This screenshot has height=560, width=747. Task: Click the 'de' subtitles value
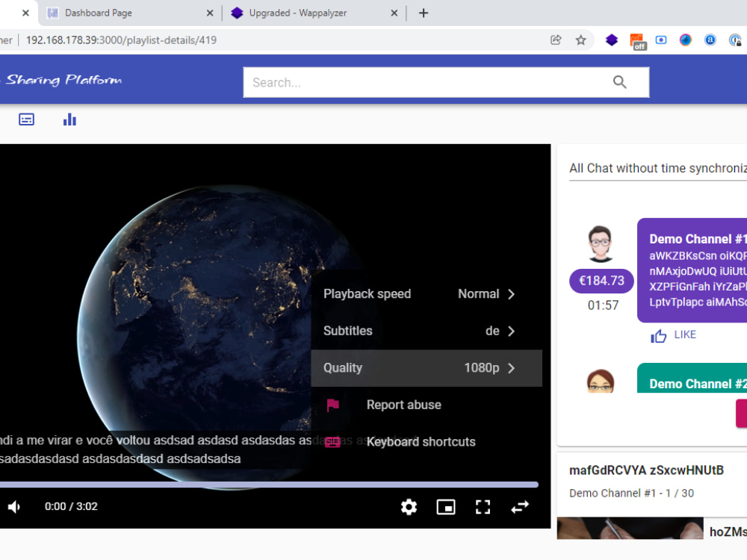492,331
